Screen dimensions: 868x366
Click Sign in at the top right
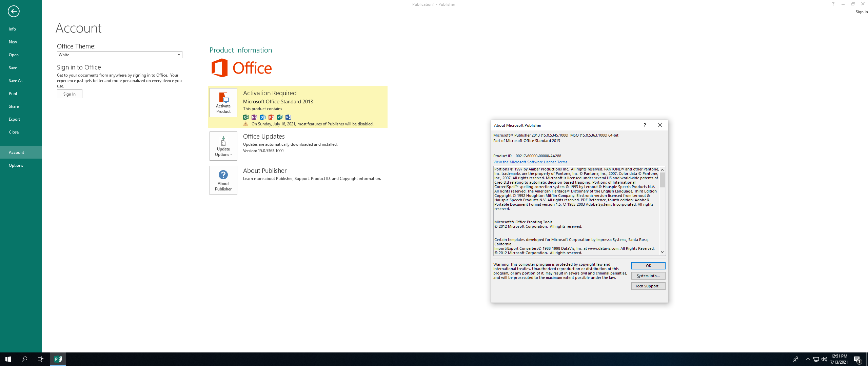[861, 12]
